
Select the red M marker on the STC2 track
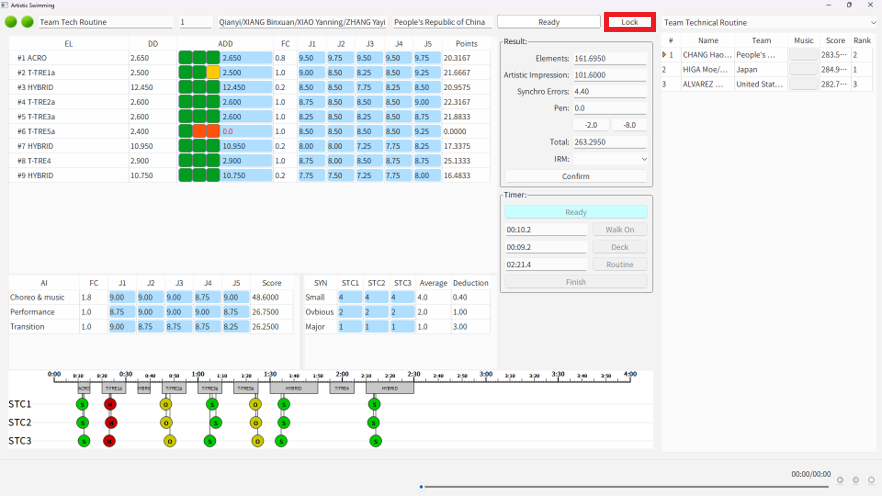[x=111, y=422]
